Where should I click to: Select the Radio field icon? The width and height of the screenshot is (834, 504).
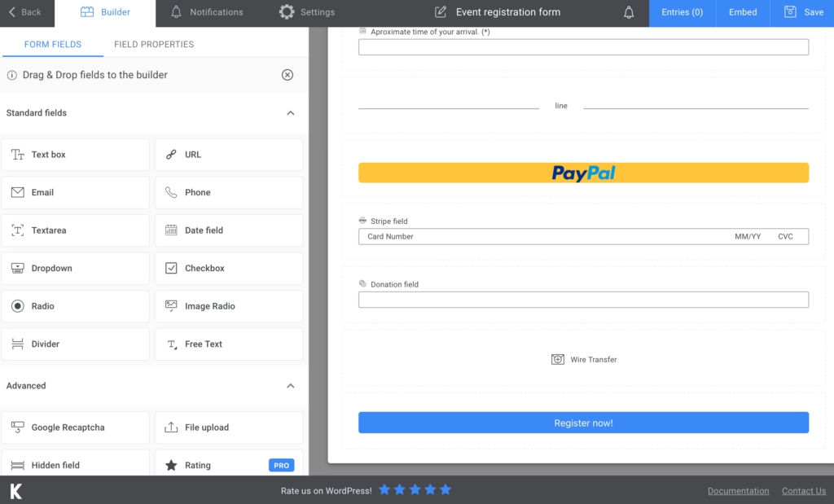click(18, 306)
